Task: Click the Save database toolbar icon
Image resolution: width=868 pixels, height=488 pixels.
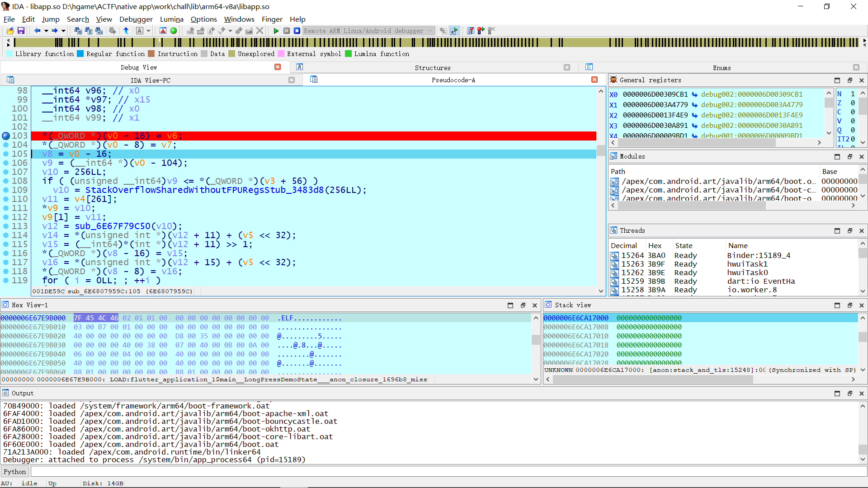Action: point(21,31)
